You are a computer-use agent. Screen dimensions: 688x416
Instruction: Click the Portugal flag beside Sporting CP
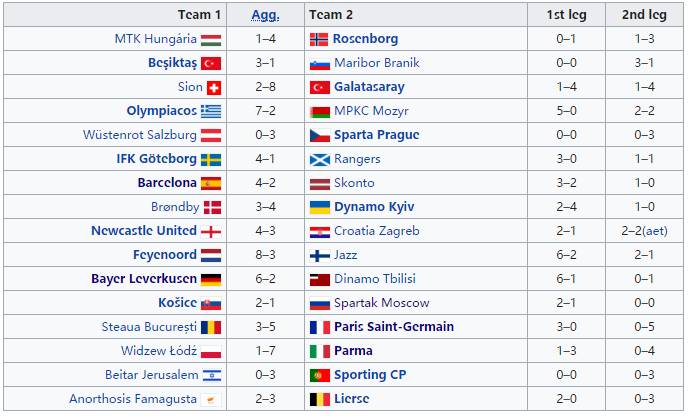point(319,375)
